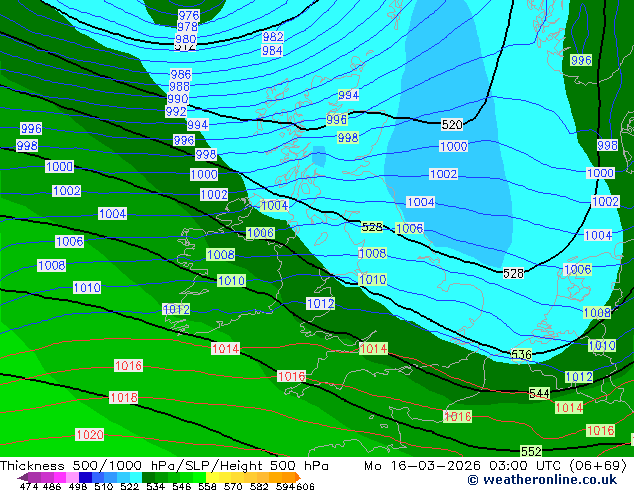Click the dark blue legend swatch
Viewport: 634px width, 490px height.
pos(85,477)
